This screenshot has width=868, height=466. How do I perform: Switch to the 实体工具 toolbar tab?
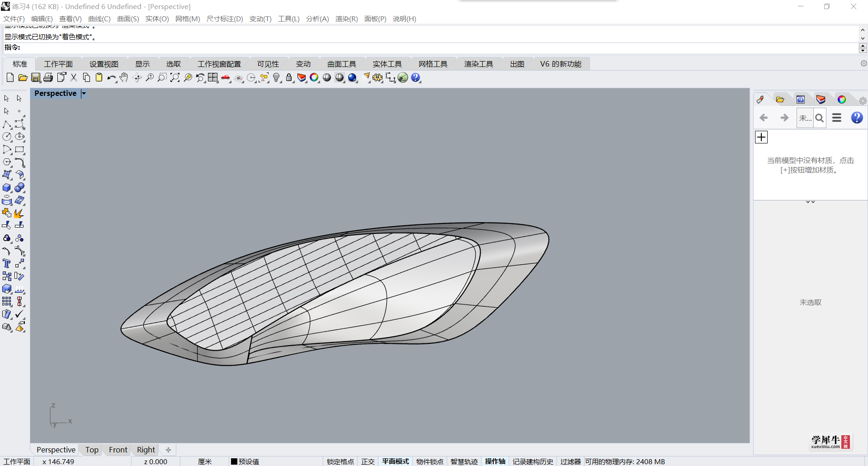(387, 64)
